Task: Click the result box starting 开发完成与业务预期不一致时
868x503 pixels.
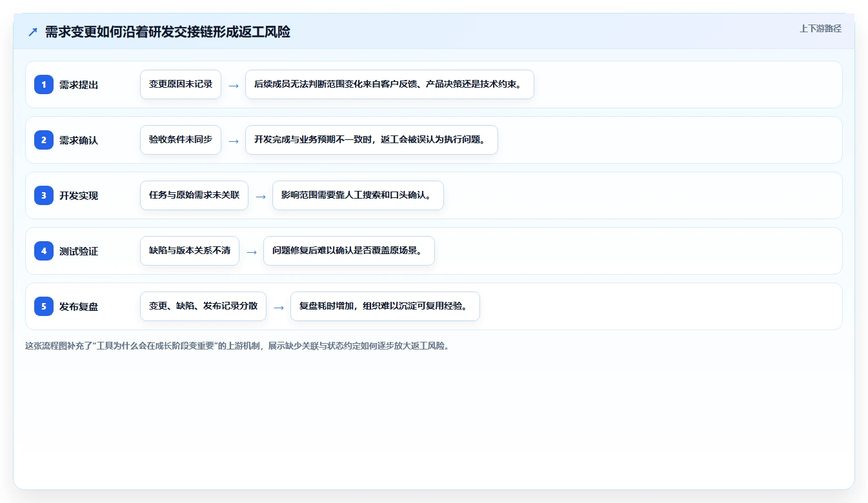Action: (372, 140)
